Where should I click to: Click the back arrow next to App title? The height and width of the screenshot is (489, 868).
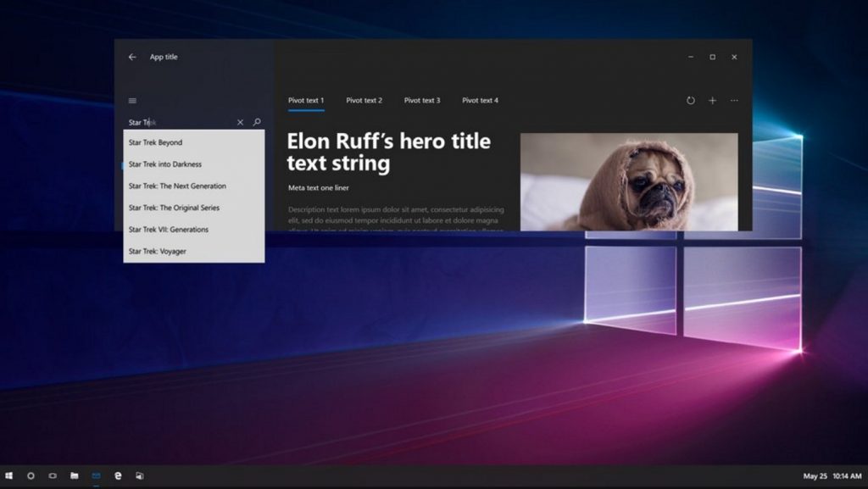[x=132, y=57]
